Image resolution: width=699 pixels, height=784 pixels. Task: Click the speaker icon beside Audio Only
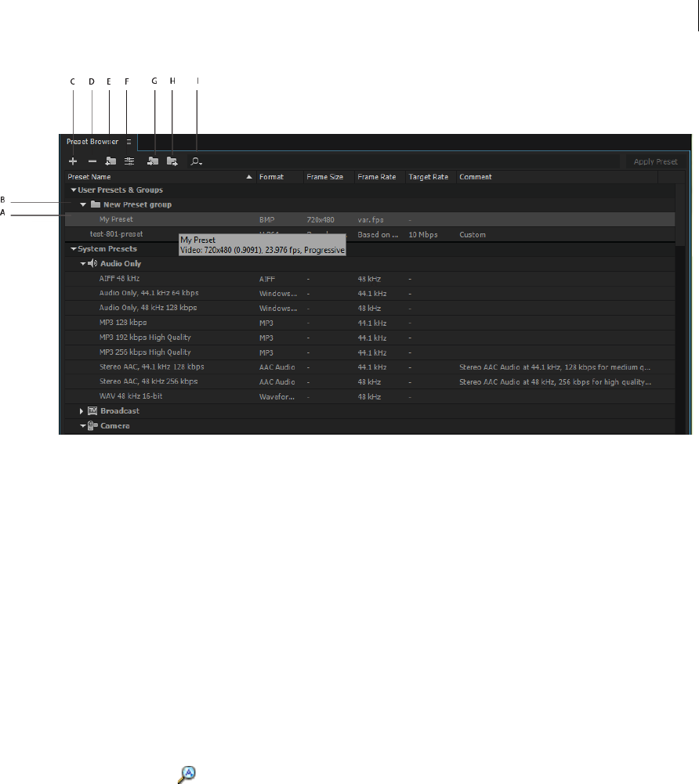(x=92, y=263)
